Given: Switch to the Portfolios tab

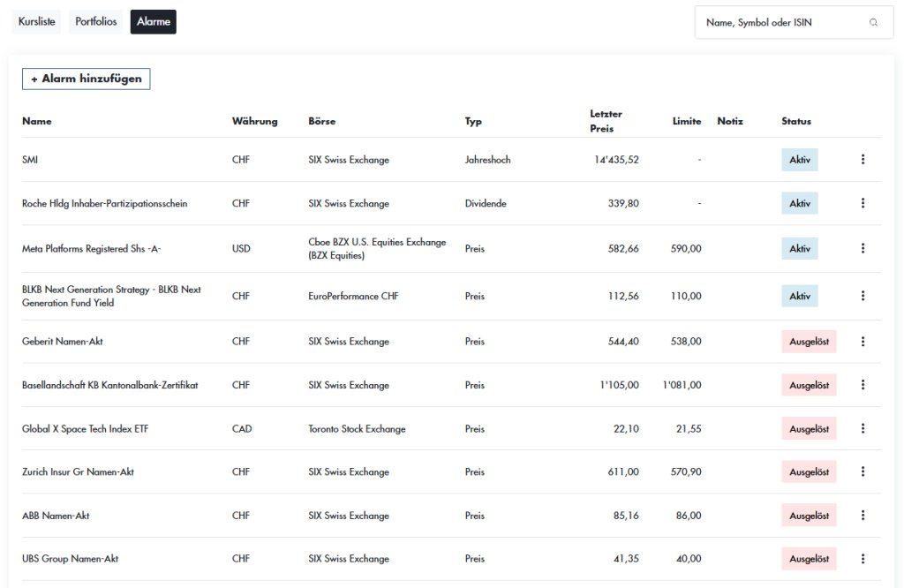Looking at the screenshot, I should [x=95, y=22].
